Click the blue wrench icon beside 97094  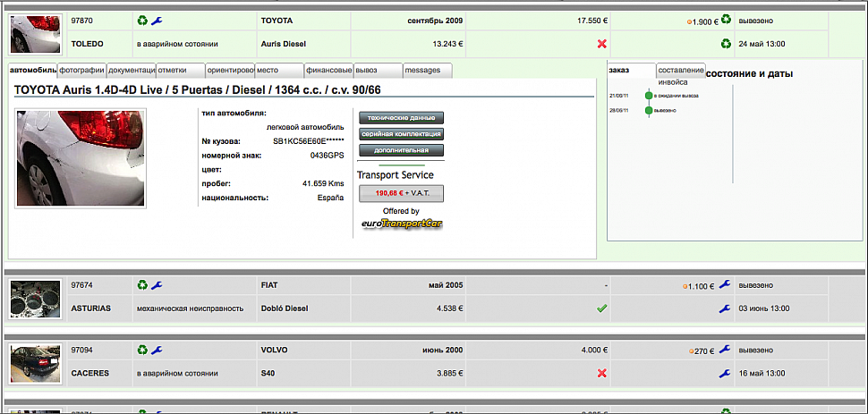(x=157, y=350)
